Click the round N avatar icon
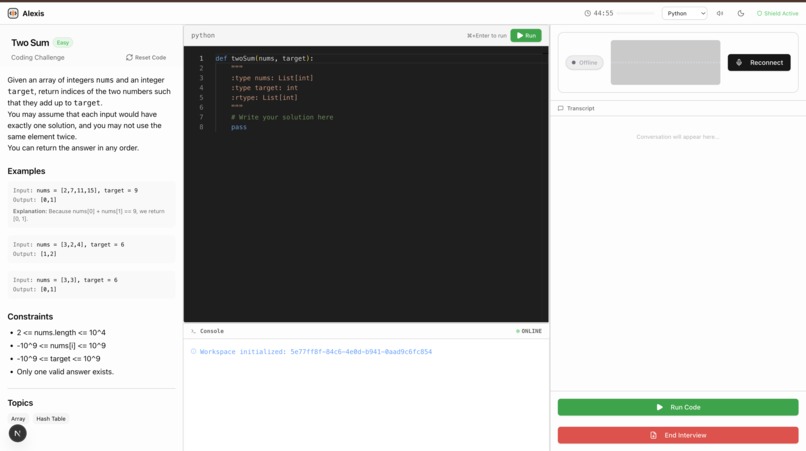 17,434
